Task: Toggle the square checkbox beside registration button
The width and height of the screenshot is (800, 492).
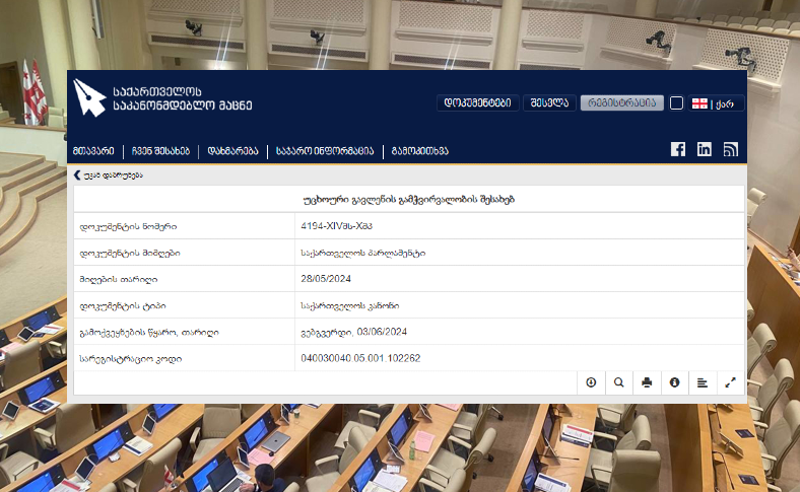Action: coord(676,103)
